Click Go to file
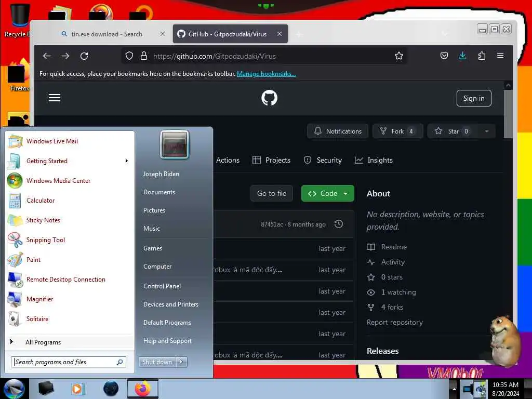 click(x=271, y=193)
